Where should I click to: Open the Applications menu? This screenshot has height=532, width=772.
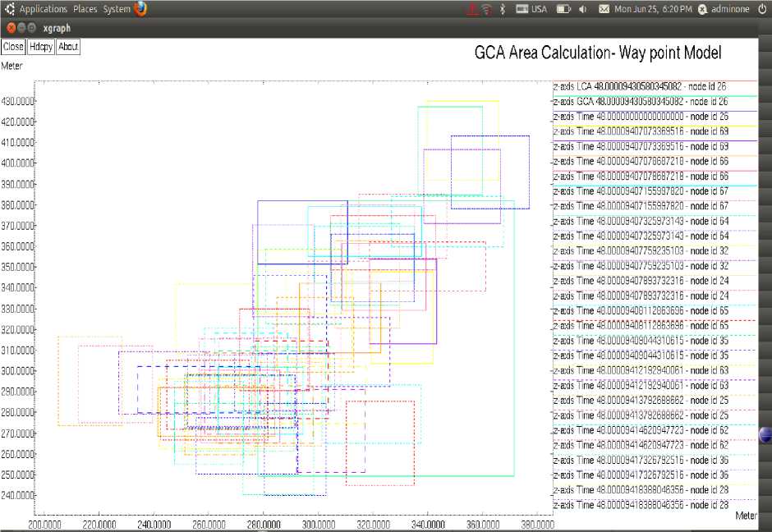click(x=43, y=9)
